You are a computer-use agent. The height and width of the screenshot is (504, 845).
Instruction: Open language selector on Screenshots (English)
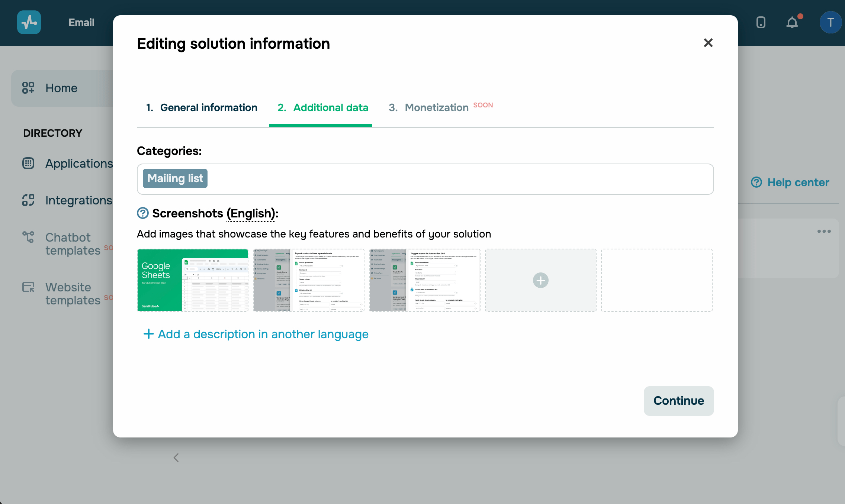[251, 214]
